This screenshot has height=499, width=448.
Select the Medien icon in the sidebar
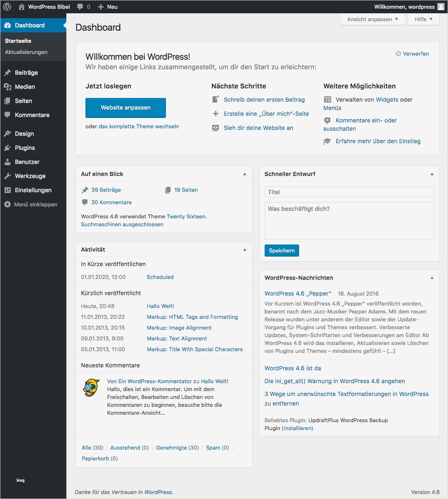(x=7, y=86)
